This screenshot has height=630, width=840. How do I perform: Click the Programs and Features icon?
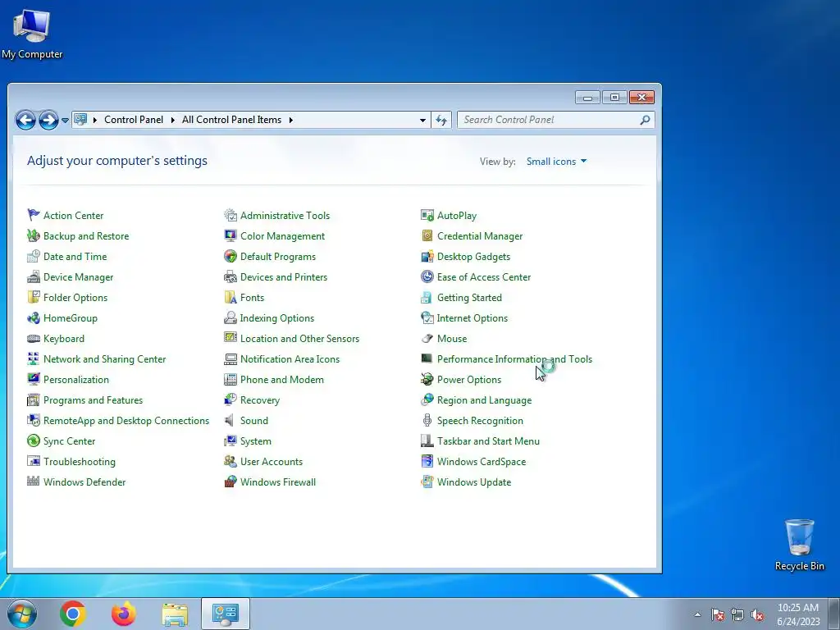(33, 400)
